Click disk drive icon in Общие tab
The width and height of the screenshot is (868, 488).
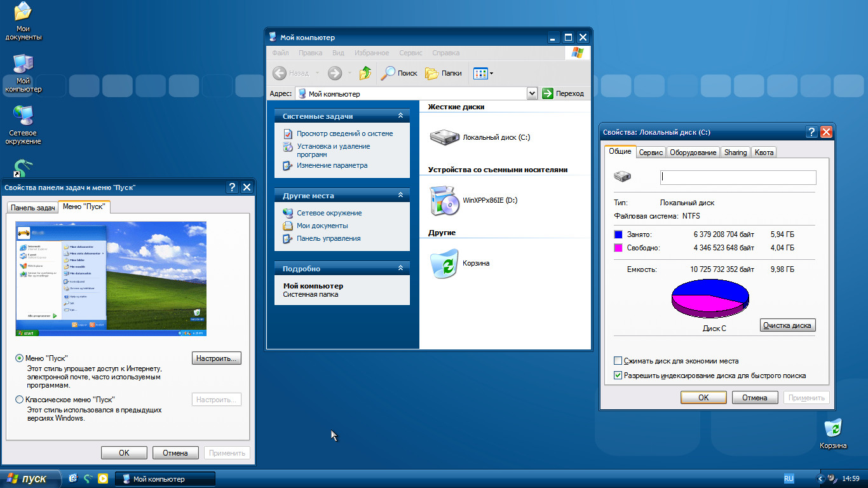click(622, 176)
